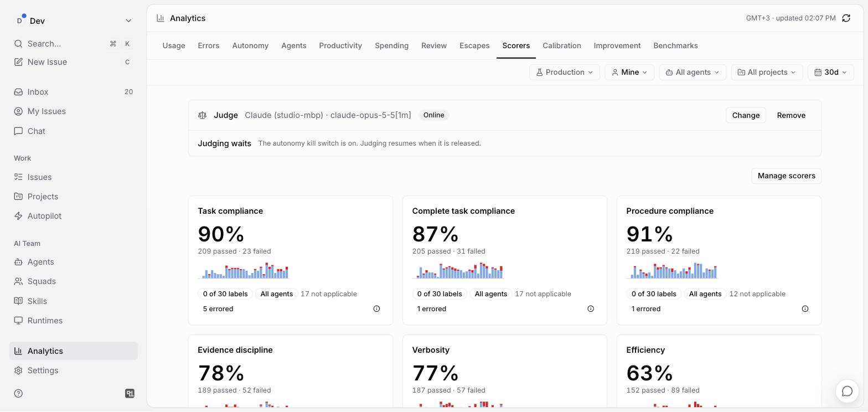Click the Search magnifier icon
868x412 pixels.
pos(18,44)
